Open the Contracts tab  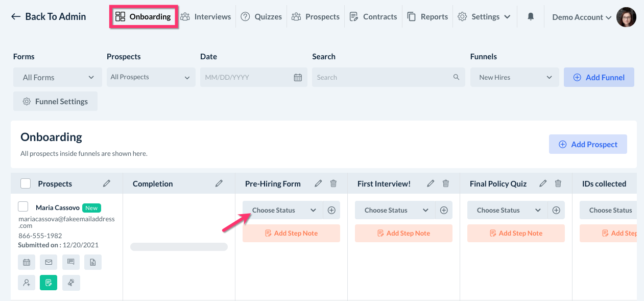point(374,17)
